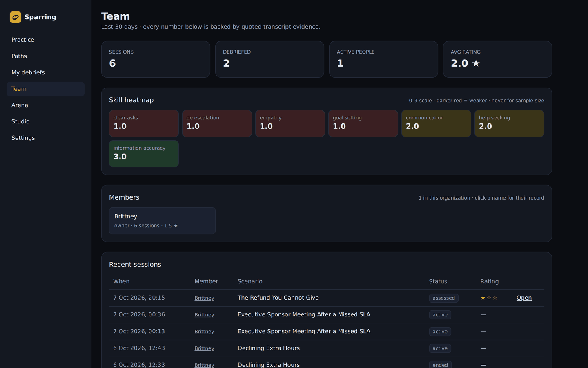Select the clear asks heatmap tile

(144, 123)
